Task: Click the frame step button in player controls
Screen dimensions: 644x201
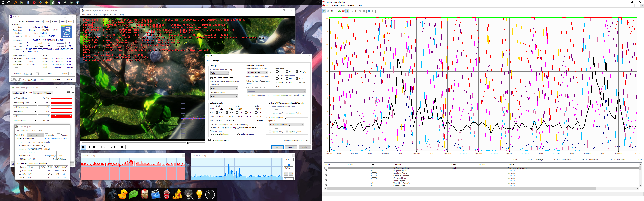Action: 122,147
